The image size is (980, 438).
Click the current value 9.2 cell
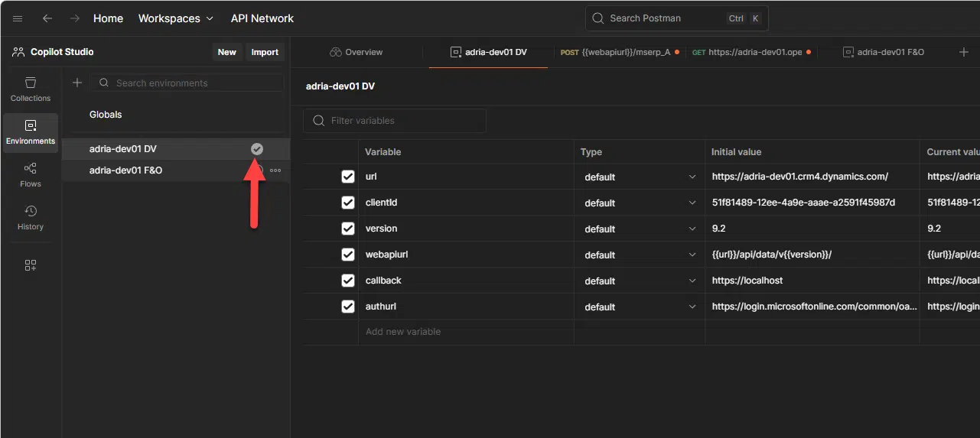tap(950, 229)
